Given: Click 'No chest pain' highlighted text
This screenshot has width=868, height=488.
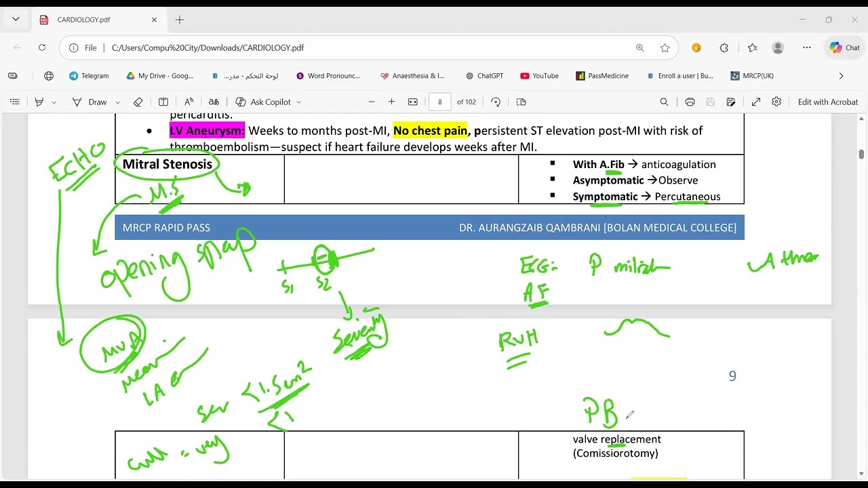Looking at the screenshot, I should point(430,130).
